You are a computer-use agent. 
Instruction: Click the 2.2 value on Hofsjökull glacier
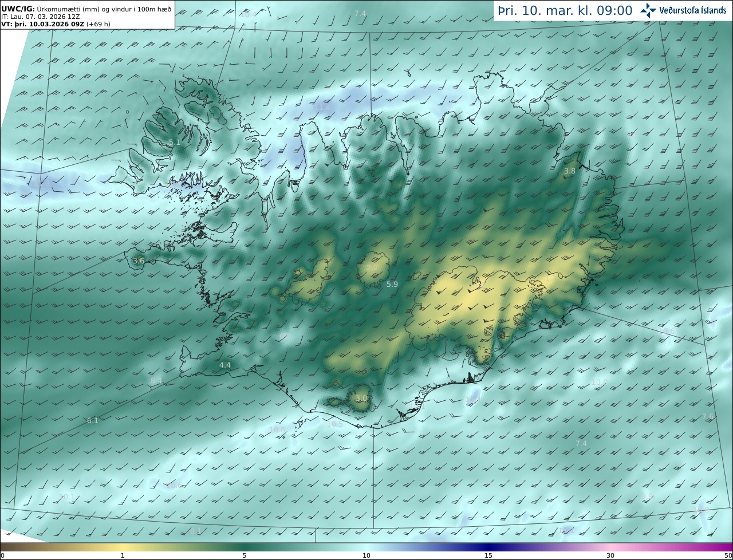(372, 267)
